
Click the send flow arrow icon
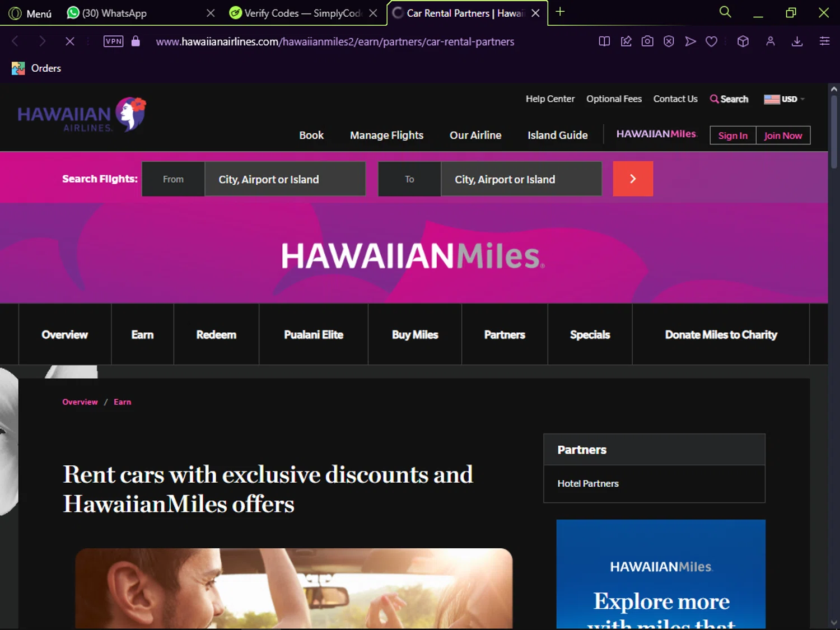(x=690, y=41)
